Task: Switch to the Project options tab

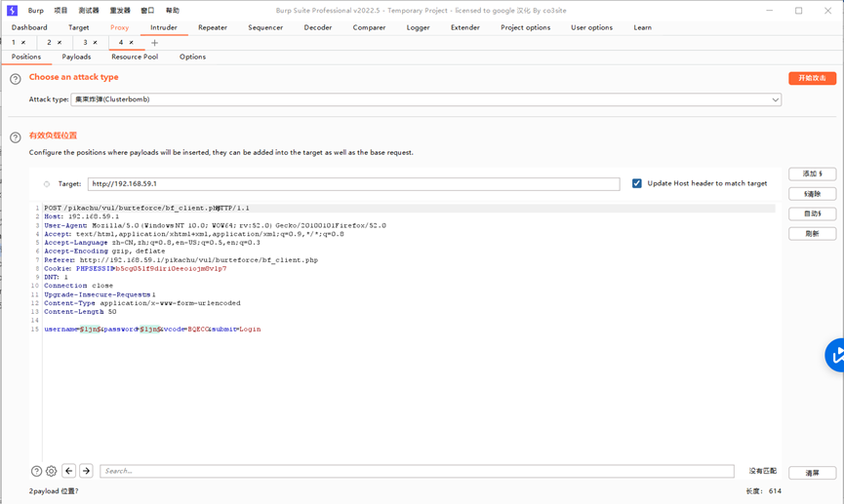Action: pyautogui.click(x=525, y=27)
